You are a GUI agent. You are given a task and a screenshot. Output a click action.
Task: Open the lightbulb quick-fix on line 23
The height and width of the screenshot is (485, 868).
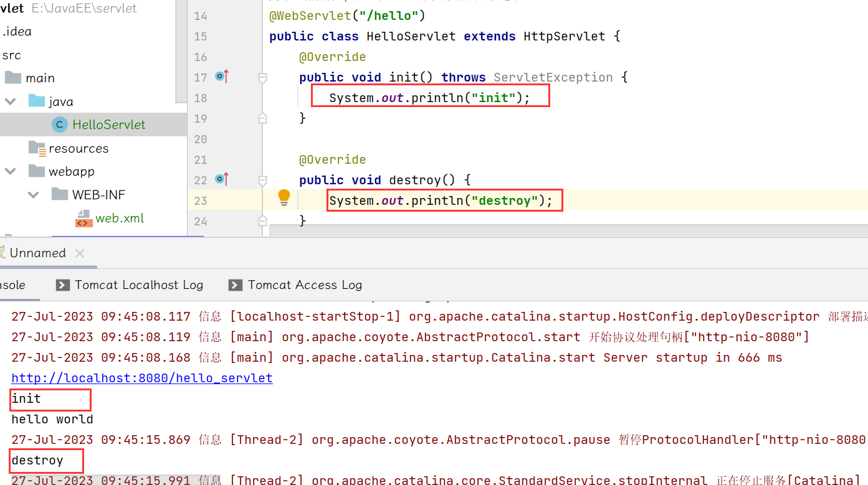point(284,198)
